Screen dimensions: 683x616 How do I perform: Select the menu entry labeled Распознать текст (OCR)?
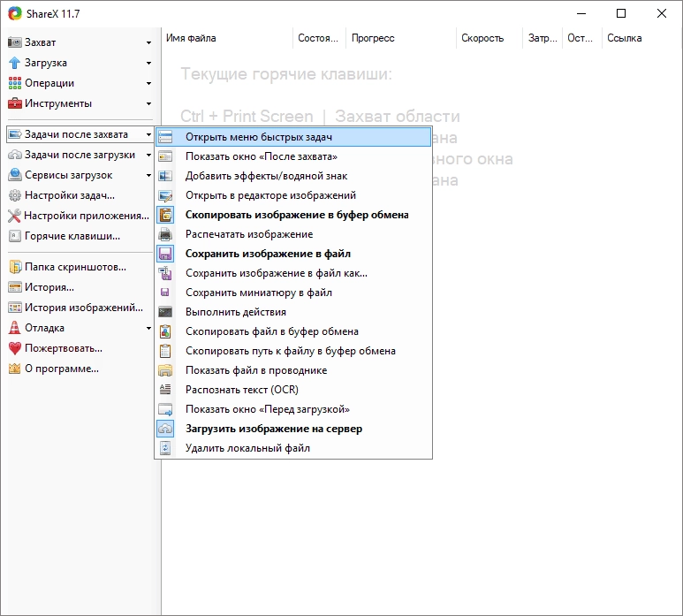[293, 390]
